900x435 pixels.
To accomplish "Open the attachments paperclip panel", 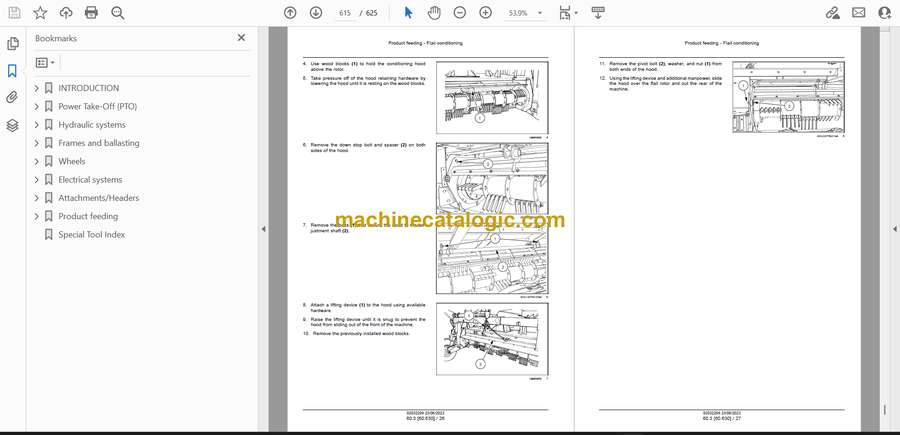I will [x=13, y=98].
